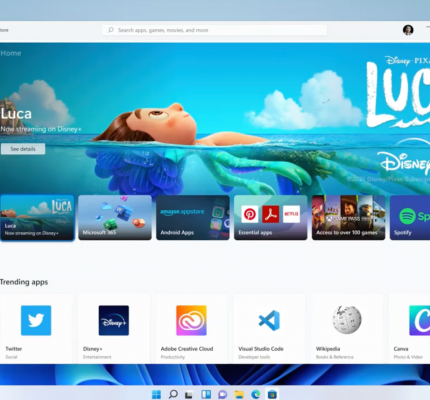This screenshot has width=430, height=400.
Task: Select the Android Apps carousel card
Action: (x=193, y=218)
